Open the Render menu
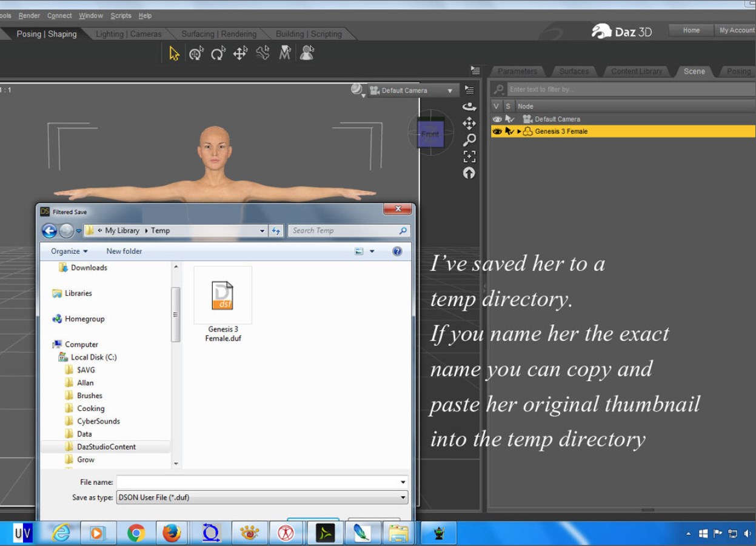756x546 pixels. [x=29, y=16]
